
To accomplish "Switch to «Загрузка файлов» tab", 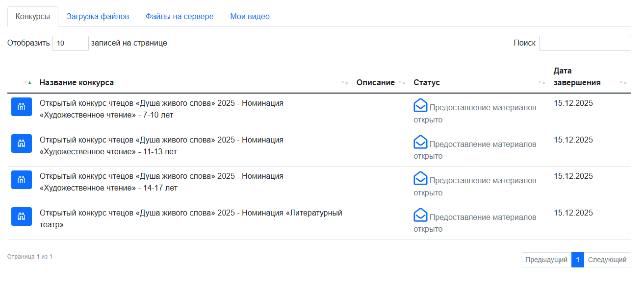I will point(98,17).
